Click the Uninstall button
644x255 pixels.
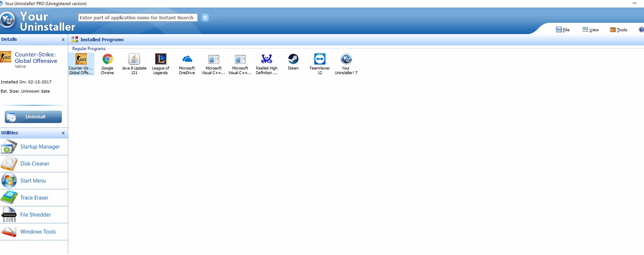click(x=33, y=117)
